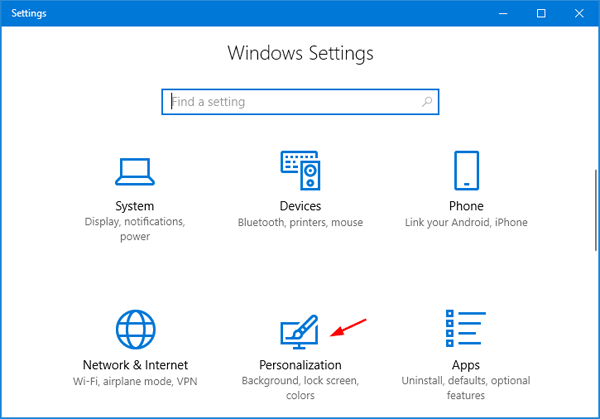Open the 'Devices' text label
600x419 pixels.
click(x=300, y=206)
